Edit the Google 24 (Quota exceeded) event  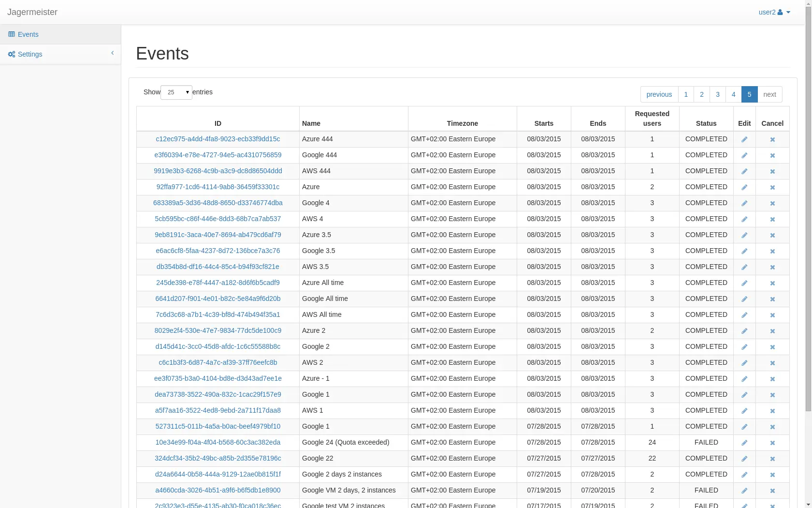744,443
